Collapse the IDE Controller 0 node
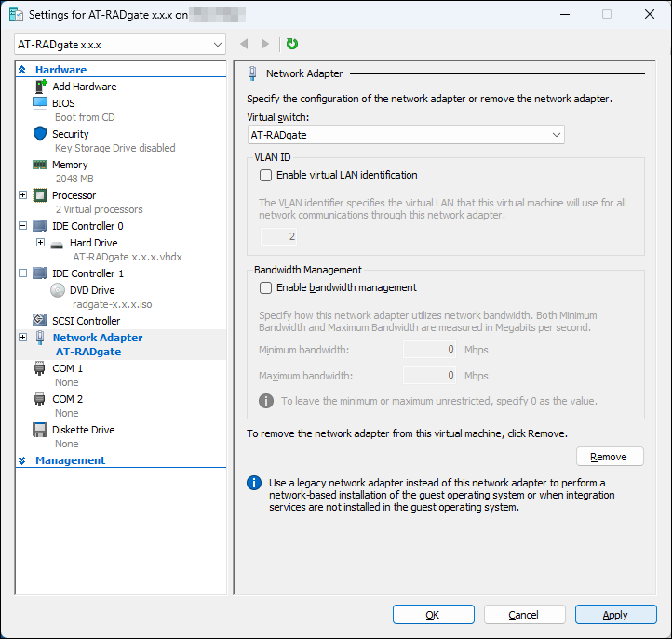The width and height of the screenshot is (672, 639). (x=23, y=226)
